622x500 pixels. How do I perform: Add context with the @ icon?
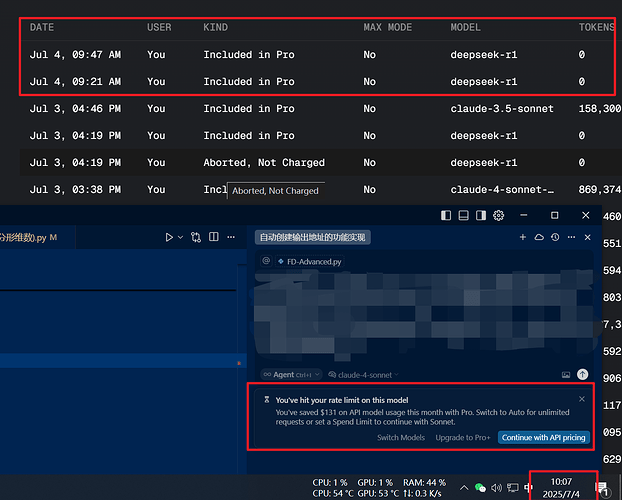tap(266, 261)
